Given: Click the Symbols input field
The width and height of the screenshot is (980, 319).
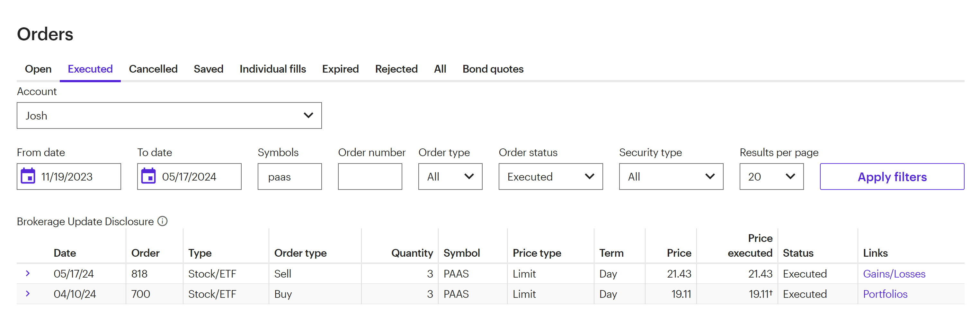Looking at the screenshot, I should pyautogui.click(x=290, y=176).
